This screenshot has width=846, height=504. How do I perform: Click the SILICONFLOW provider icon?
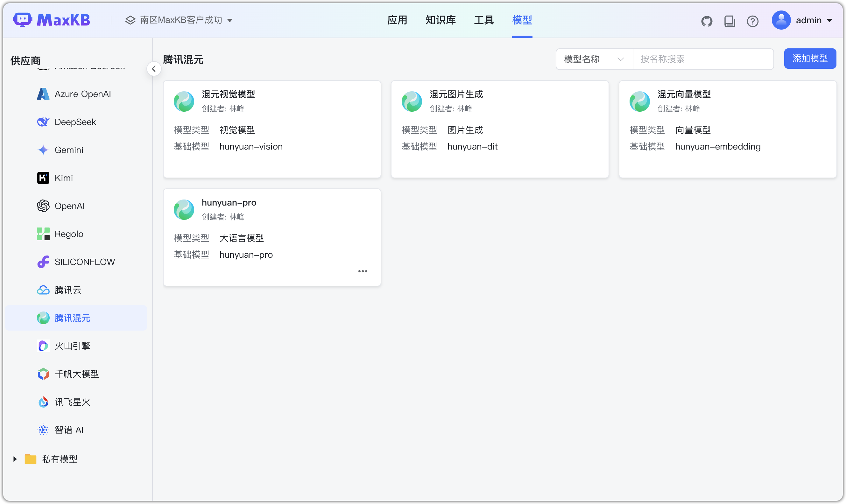point(43,262)
